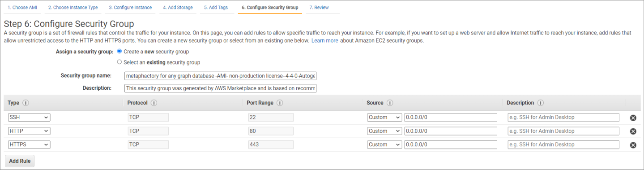The width and height of the screenshot is (644, 170).
Task: Click the TCP protocol field of HTTP rule
Action: click(x=148, y=131)
